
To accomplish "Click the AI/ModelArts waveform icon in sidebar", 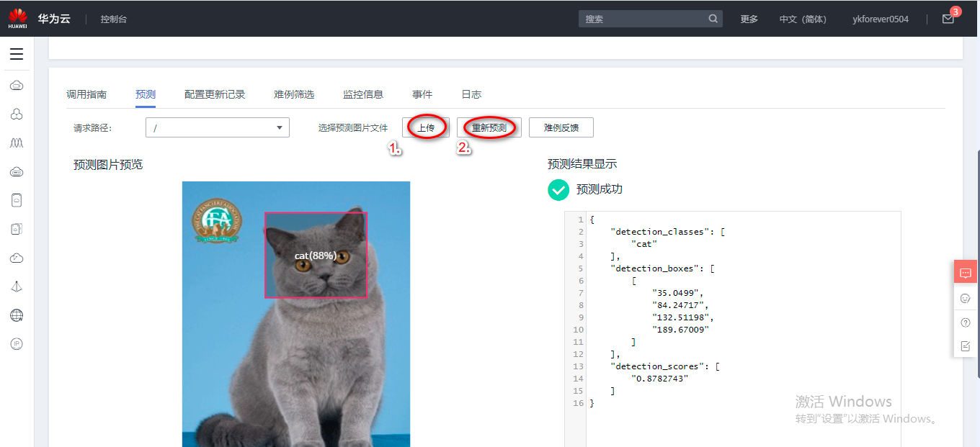I will click(x=17, y=143).
